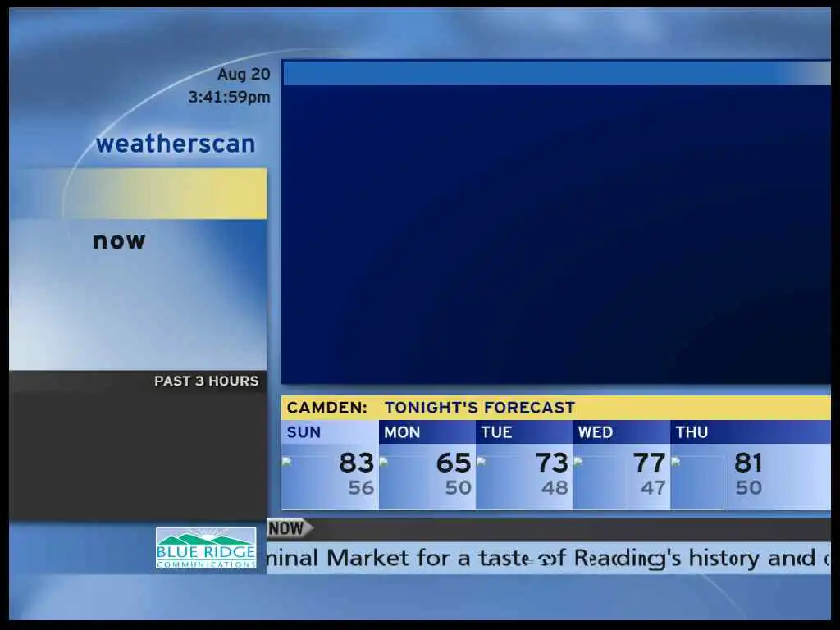Viewport: 840px width, 630px height.
Task: Click Thursday's high temperature 81
Action: tap(748, 463)
